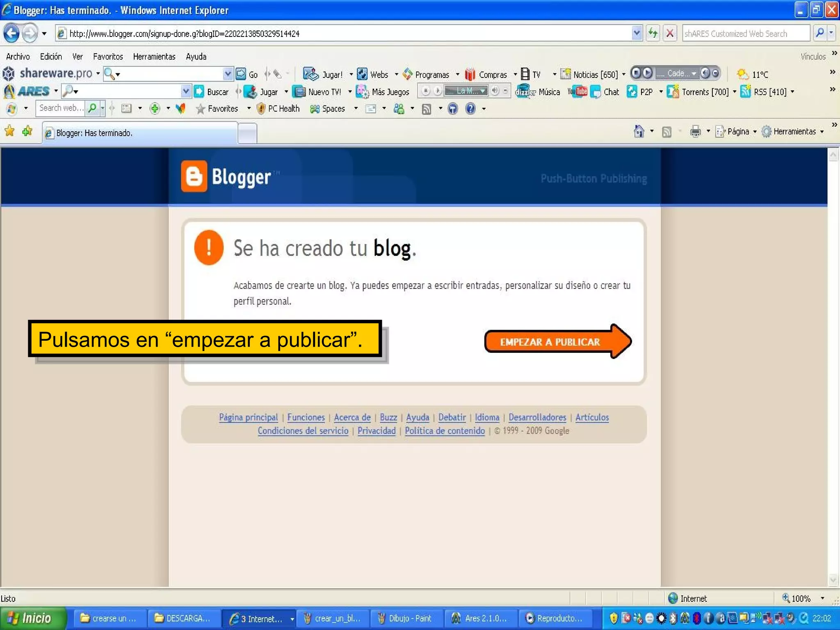The image size is (840, 630).
Task: Open the Desarrolladores footer link
Action: point(537,417)
